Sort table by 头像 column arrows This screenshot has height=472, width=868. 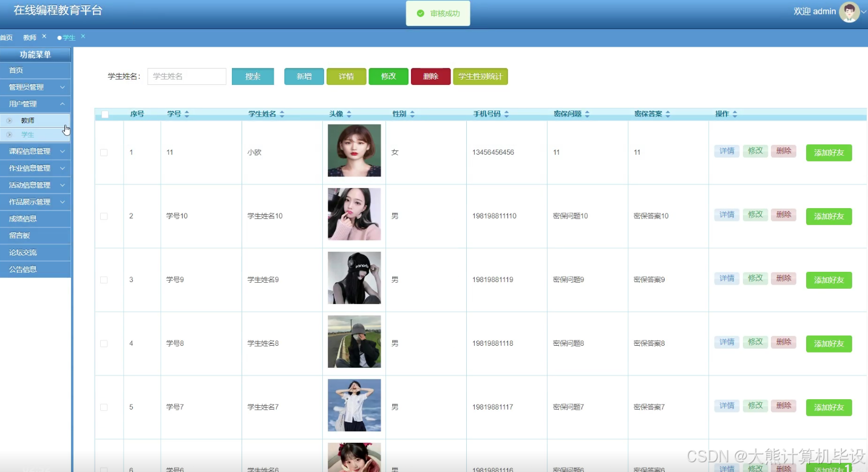coord(349,114)
